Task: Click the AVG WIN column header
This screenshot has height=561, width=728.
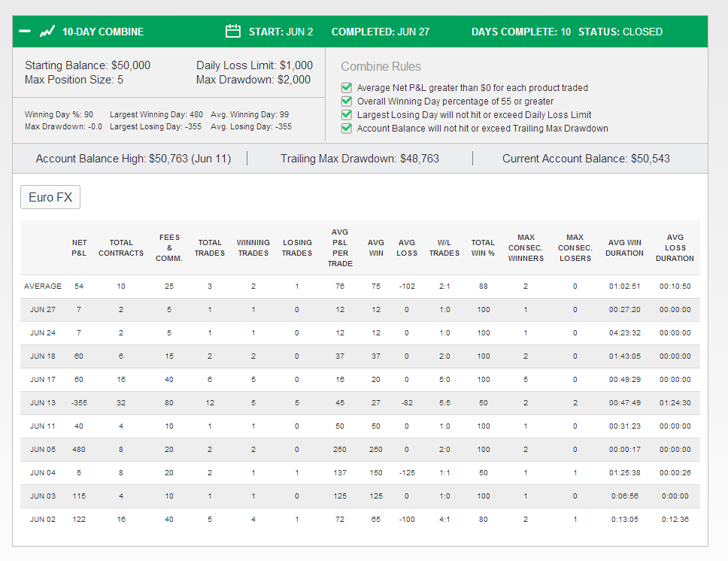Action: click(x=376, y=247)
